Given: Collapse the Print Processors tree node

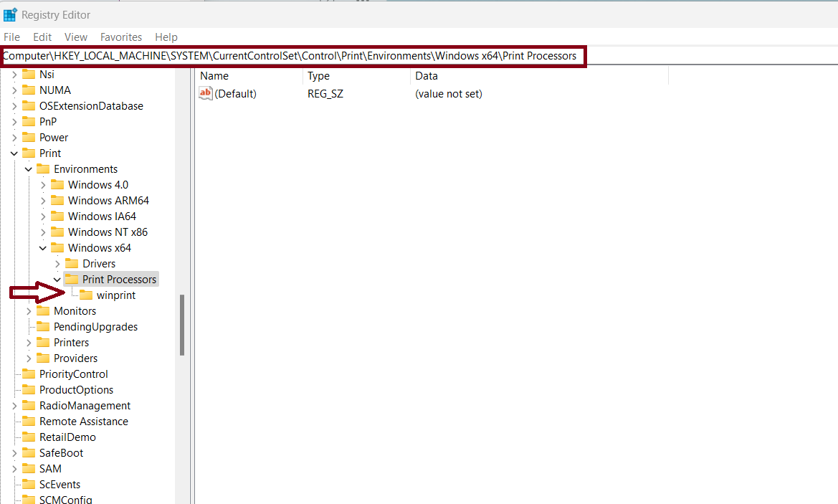Looking at the screenshot, I should (x=57, y=280).
